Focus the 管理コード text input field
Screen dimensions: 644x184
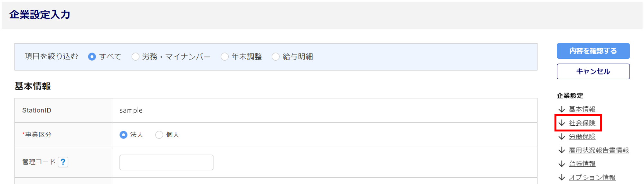[x=166, y=162]
